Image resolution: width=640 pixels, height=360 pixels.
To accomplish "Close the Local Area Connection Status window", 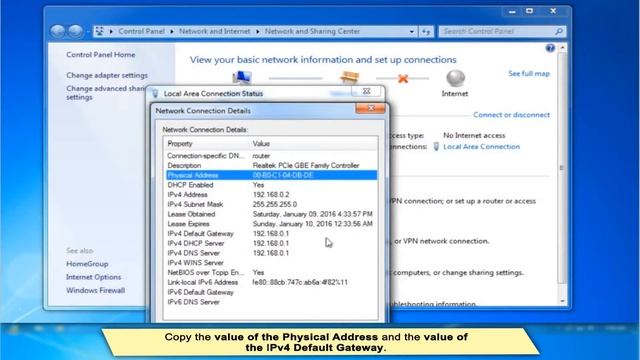I will tap(367, 91).
